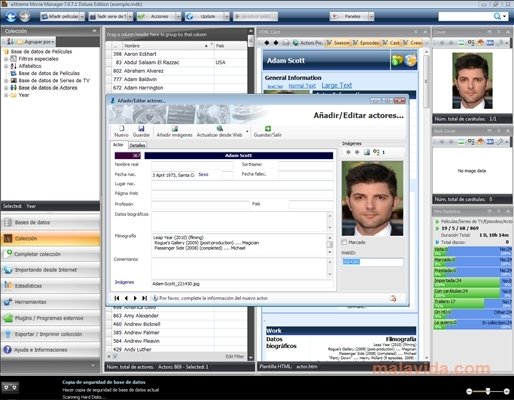Go to first actor record
The height and width of the screenshot is (400, 514).
[x=117, y=298]
